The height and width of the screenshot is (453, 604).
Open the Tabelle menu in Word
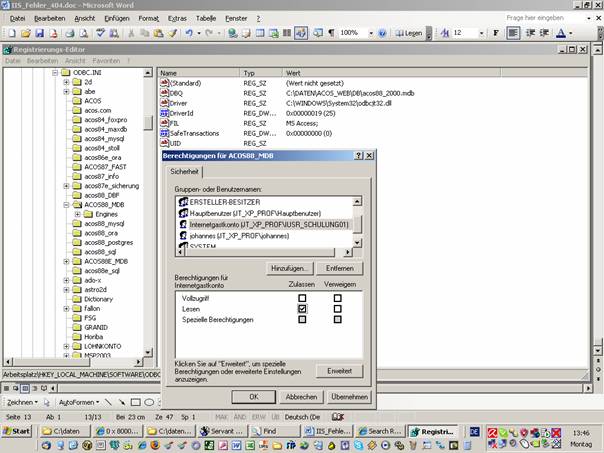206,18
